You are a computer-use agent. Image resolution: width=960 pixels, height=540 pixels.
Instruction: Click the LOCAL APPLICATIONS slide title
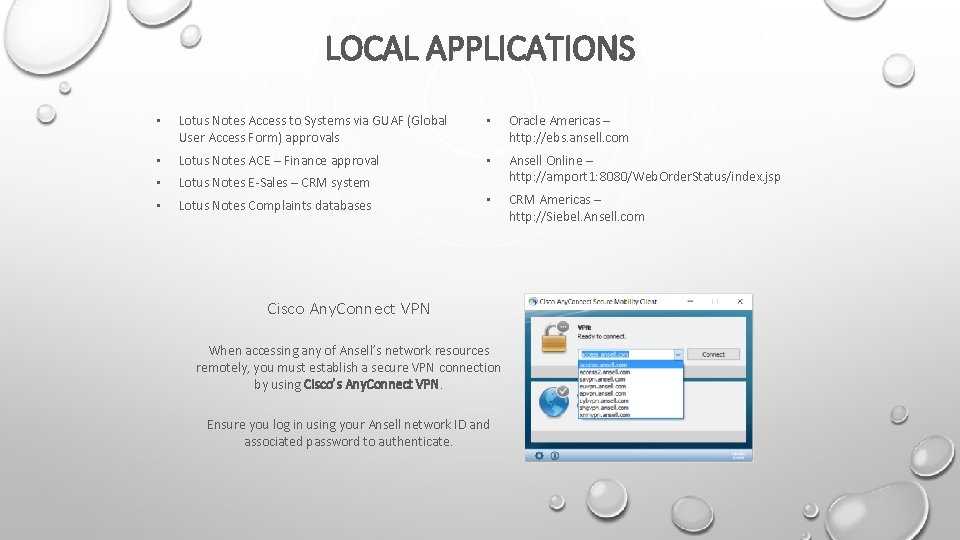coord(480,48)
